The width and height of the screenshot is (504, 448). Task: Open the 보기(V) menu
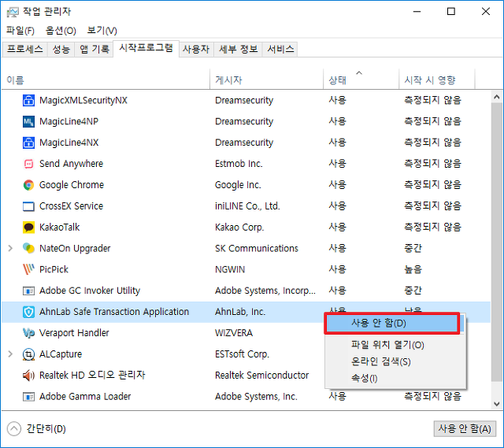(102, 31)
